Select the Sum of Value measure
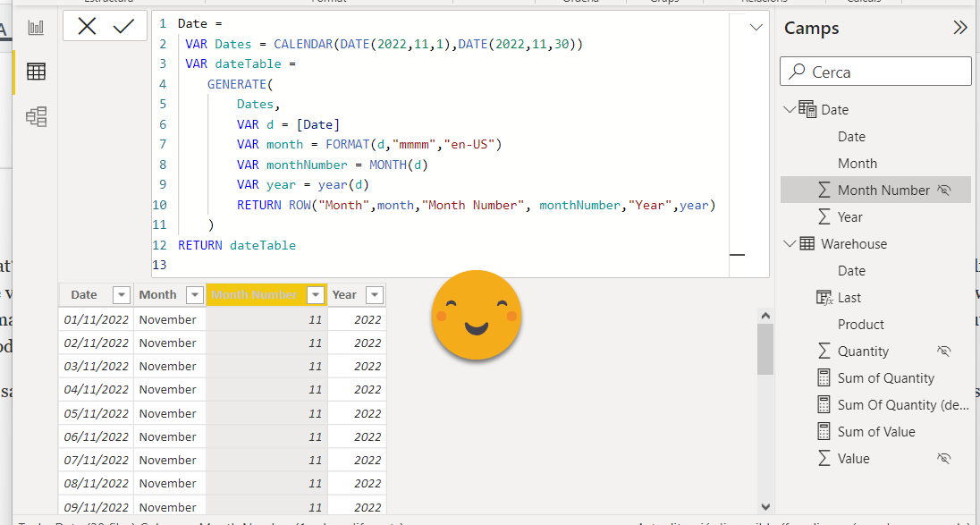The image size is (980, 525). pyautogui.click(x=875, y=432)
